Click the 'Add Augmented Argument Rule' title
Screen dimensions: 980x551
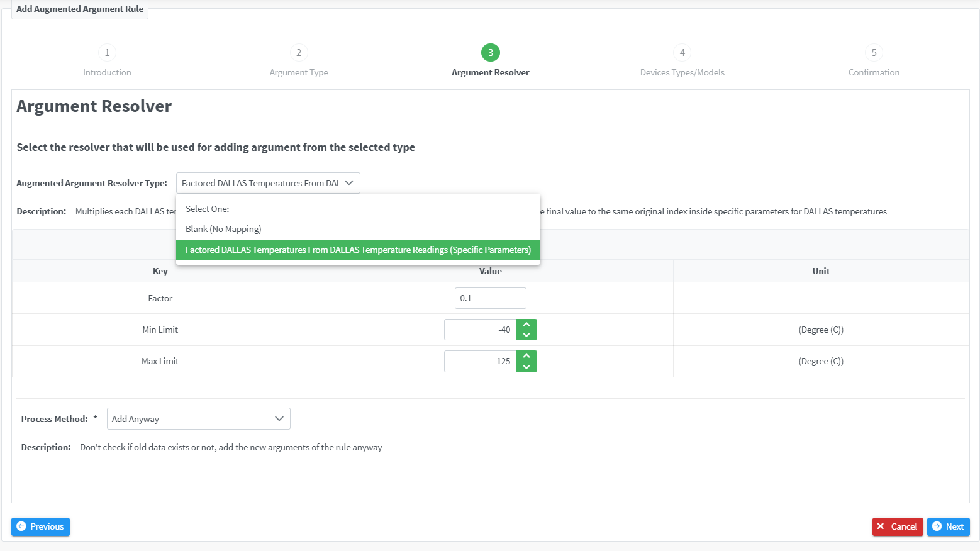point(80,9)
